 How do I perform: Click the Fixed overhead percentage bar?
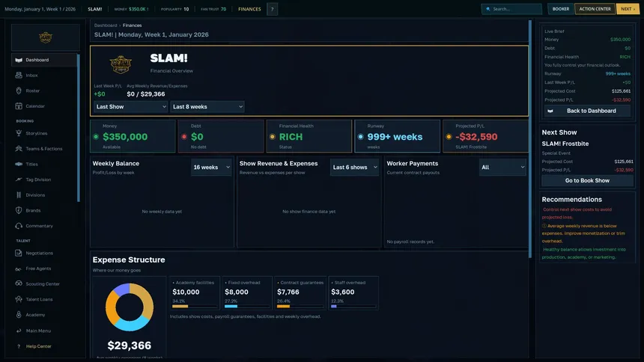247,306
